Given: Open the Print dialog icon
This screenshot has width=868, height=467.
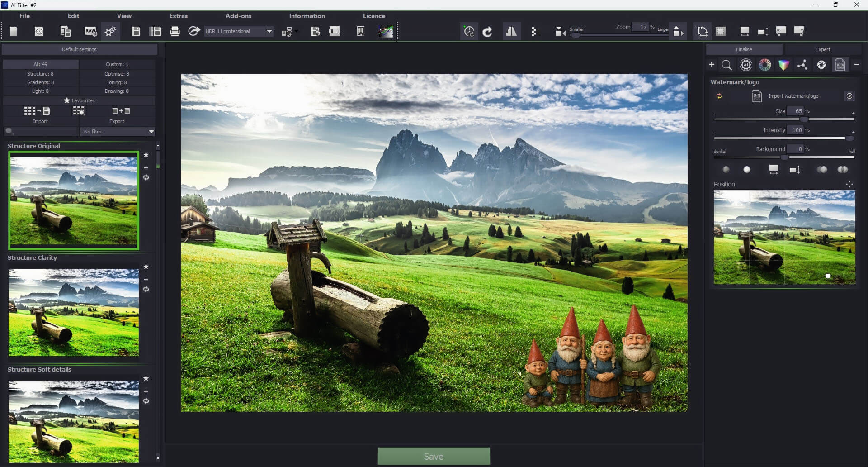Looking at the screenshot, I should 175,31.
